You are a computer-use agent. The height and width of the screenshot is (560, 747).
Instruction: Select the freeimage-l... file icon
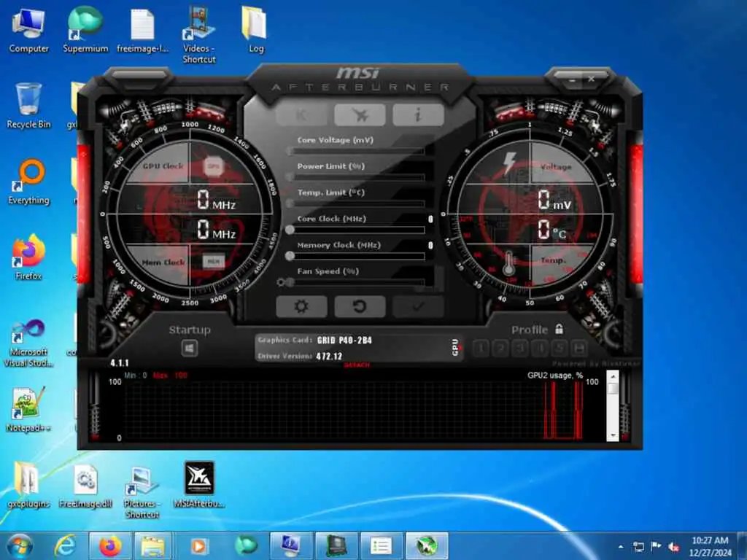(x=142, y=31)
